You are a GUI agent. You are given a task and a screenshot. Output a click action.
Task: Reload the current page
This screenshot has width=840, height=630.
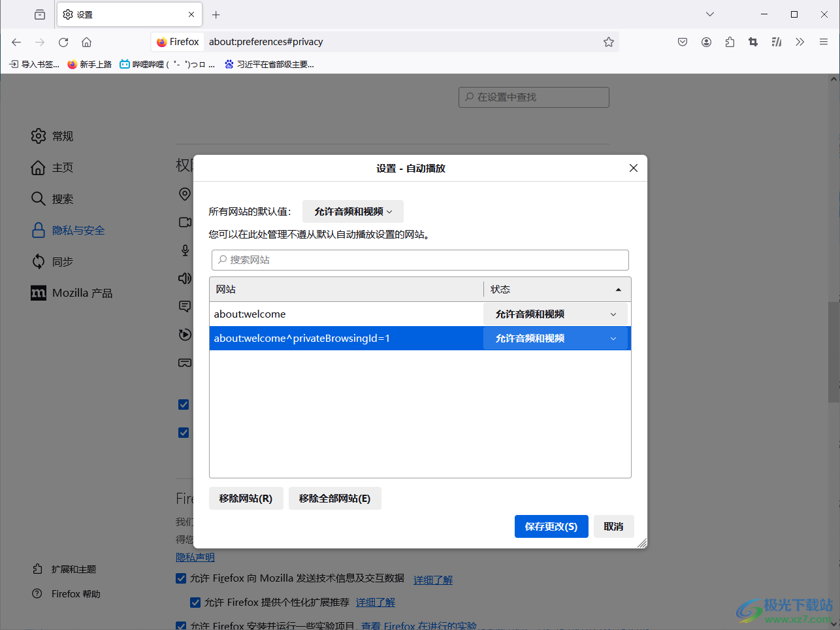pos(63,42)
